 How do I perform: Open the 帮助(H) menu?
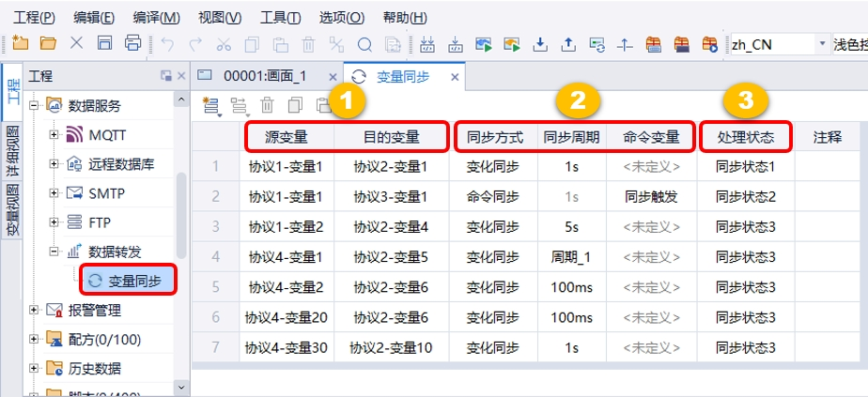pyautogui.click(x=405, y=18)
